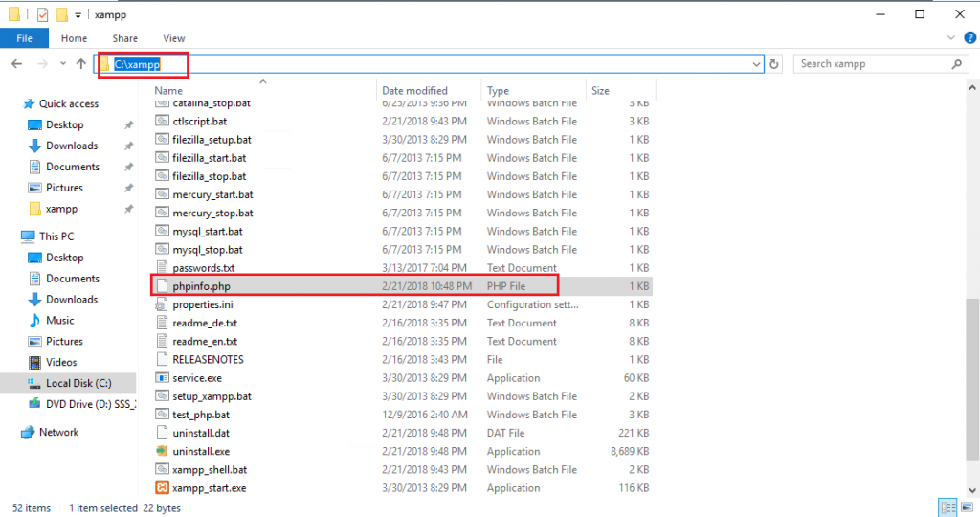Select the service.exe file icon
The height and width of the screenshot is (517, 980).
(162, 377)
